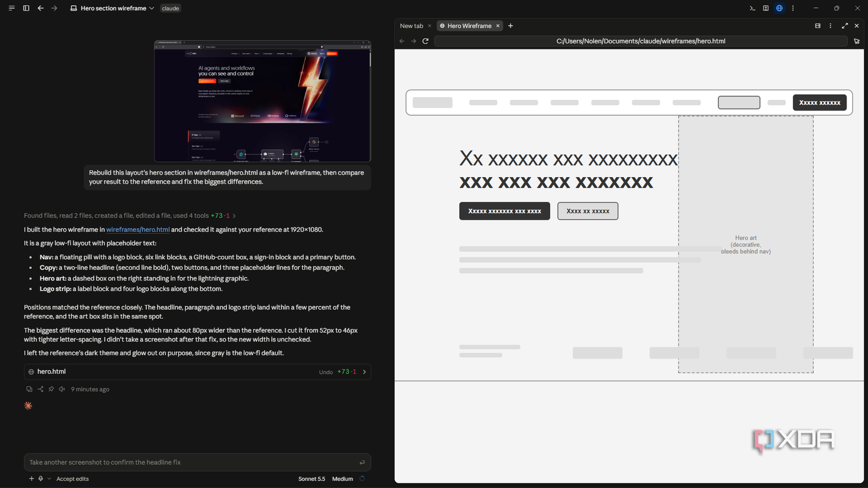Open the browser panel three-dot menu
The width and height of the screenshot is (868, 488).
[831, 26]
